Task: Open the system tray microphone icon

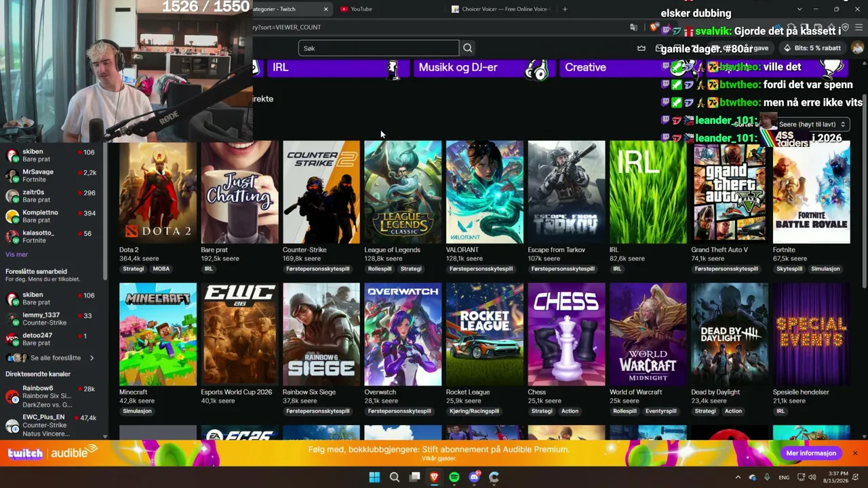Action: point(767,477)
